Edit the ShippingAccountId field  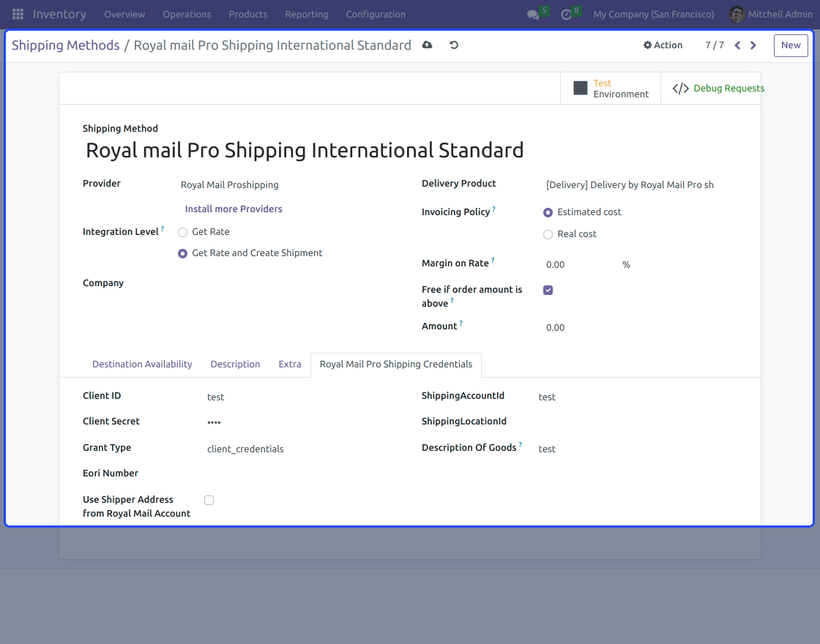638,397
